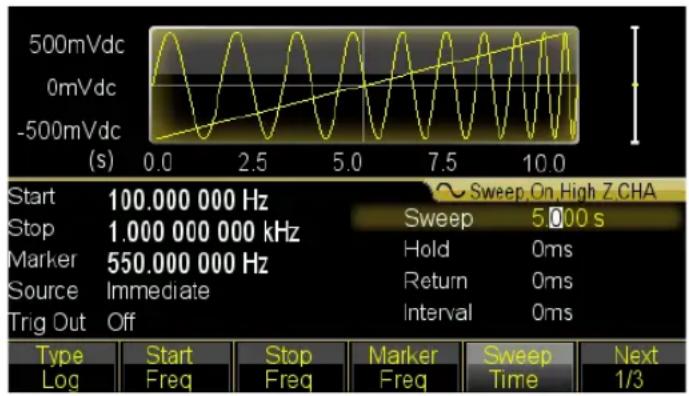The width and height of the screenshot is (689, 396).
Task: Activate the Sweep Time softkey
Action: tap(519, 367)
